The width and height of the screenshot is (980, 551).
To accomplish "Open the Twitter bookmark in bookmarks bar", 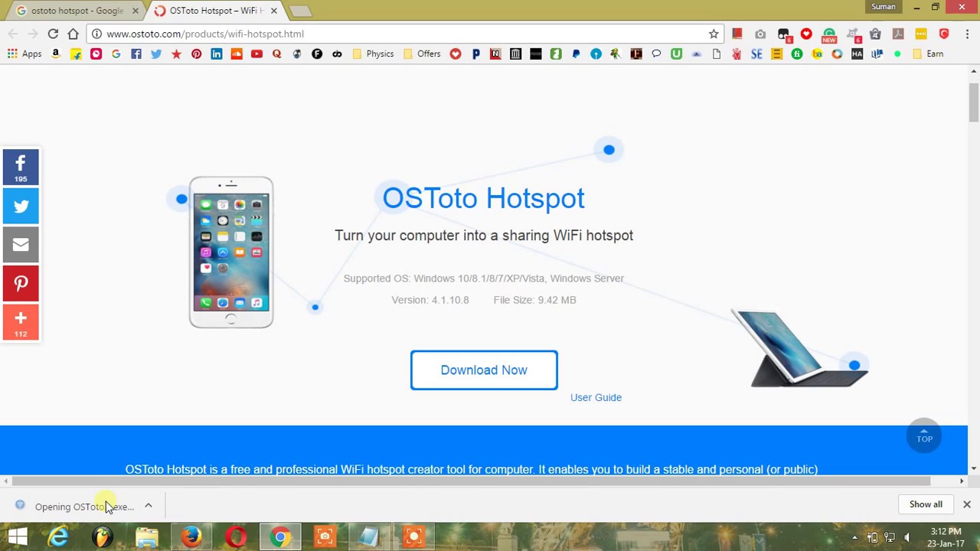I will click(x=156, y=54).
